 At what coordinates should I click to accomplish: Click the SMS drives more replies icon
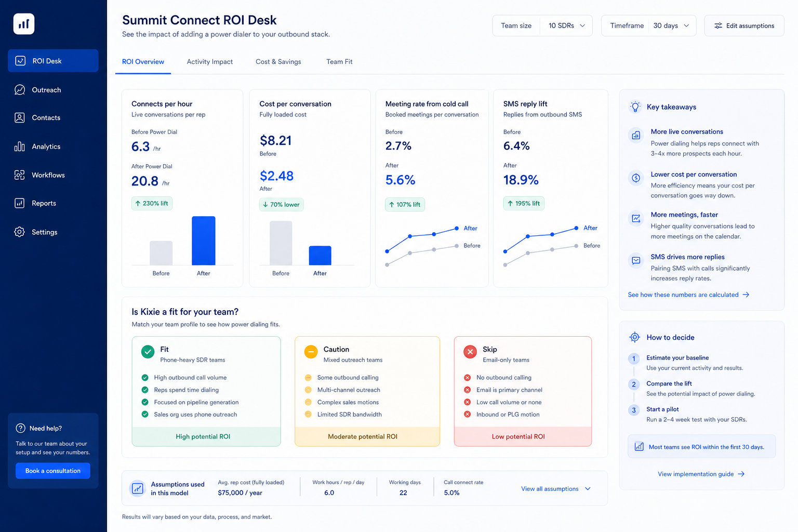click(636, 260)
